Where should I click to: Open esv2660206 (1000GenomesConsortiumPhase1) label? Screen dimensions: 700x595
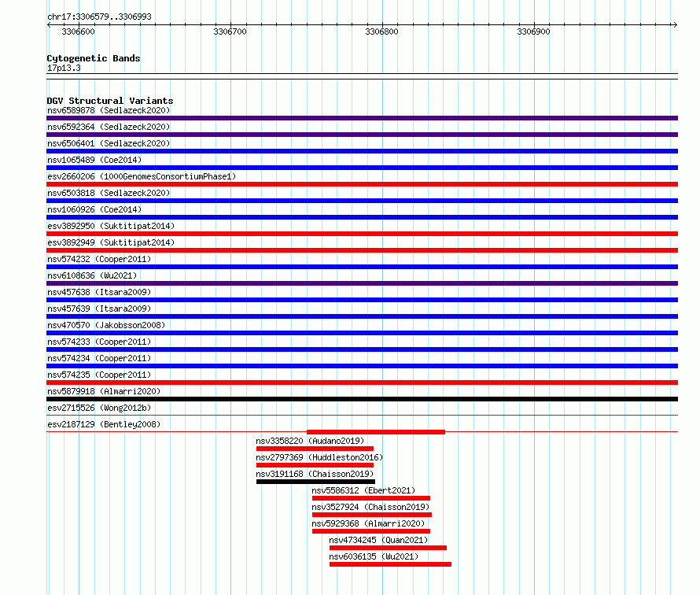[x=142, y=176]
